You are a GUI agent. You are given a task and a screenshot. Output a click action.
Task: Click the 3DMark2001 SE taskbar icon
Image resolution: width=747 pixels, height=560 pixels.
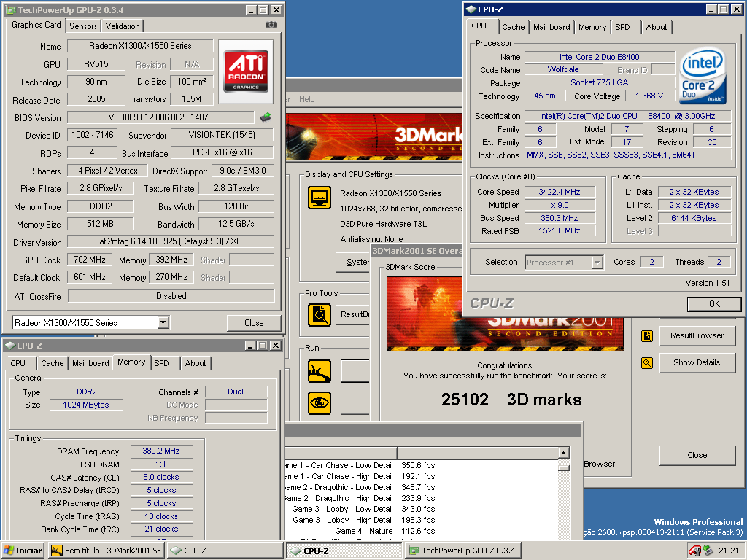pyautogui.click(x=56, y=551)
